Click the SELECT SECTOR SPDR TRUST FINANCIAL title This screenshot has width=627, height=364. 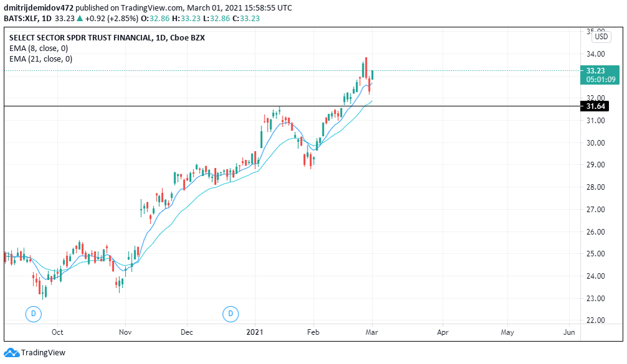106,38
